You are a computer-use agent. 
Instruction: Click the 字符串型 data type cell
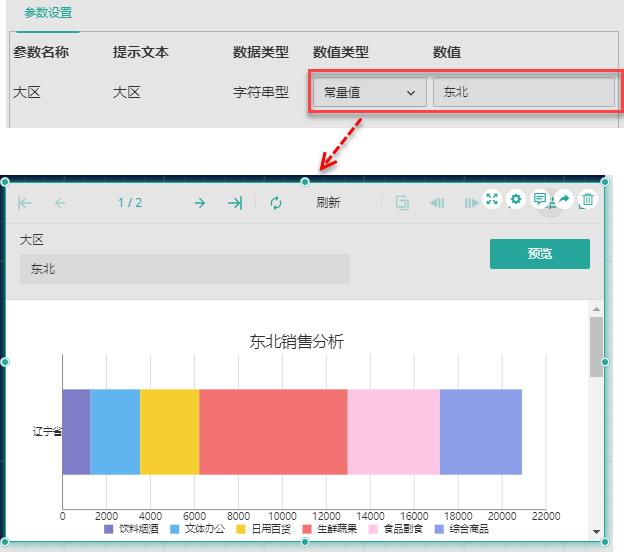point(261,92)
